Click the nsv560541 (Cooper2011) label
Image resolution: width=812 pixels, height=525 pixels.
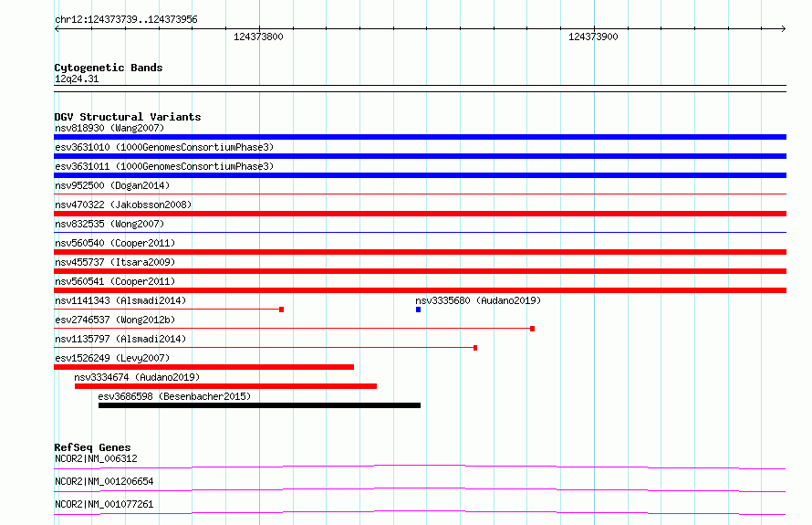tap(115, 281)
